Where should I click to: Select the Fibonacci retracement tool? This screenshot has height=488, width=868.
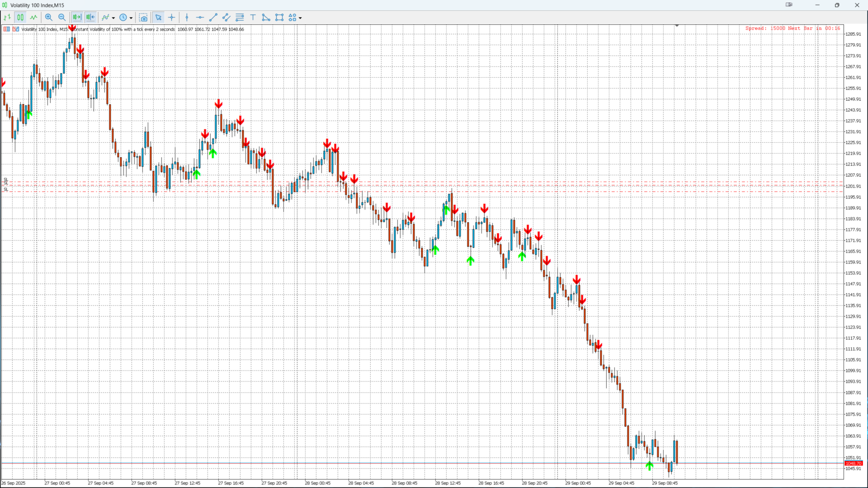(x=240, y=18)
